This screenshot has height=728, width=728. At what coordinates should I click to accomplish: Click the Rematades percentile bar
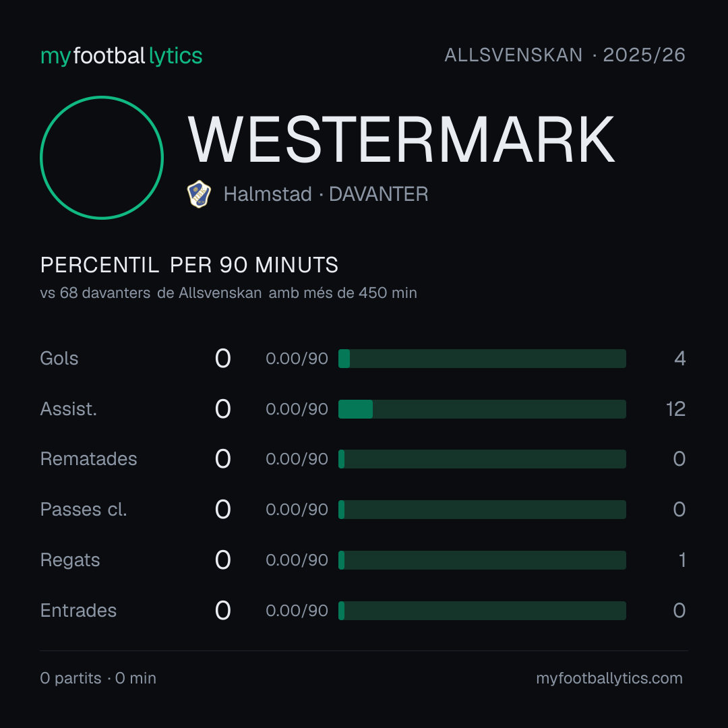pos(482,459)
